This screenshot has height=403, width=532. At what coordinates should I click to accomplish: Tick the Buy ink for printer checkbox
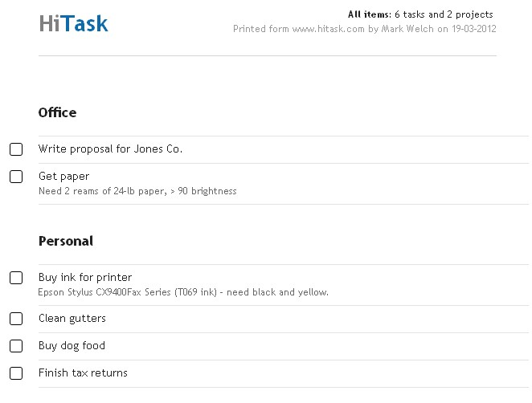[x=16, y=278]
